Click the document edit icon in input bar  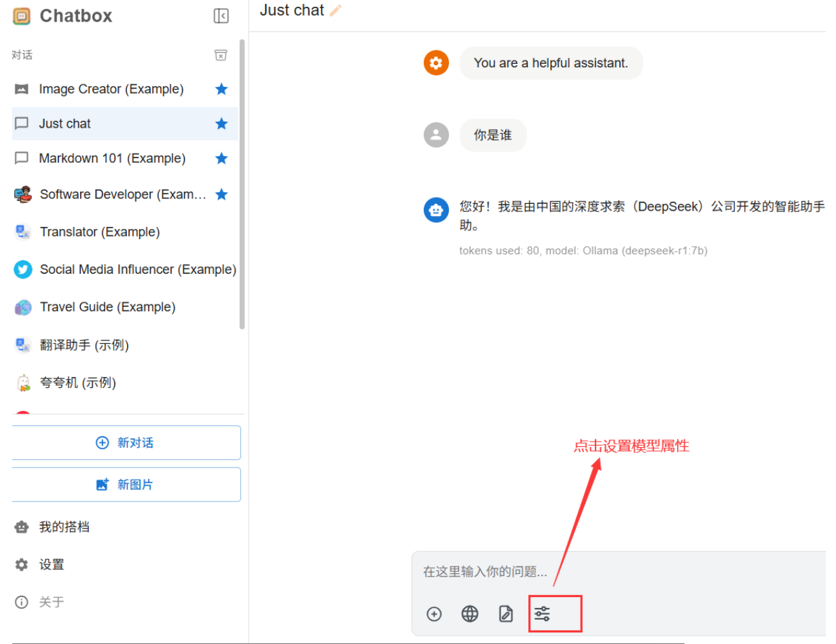506,614
